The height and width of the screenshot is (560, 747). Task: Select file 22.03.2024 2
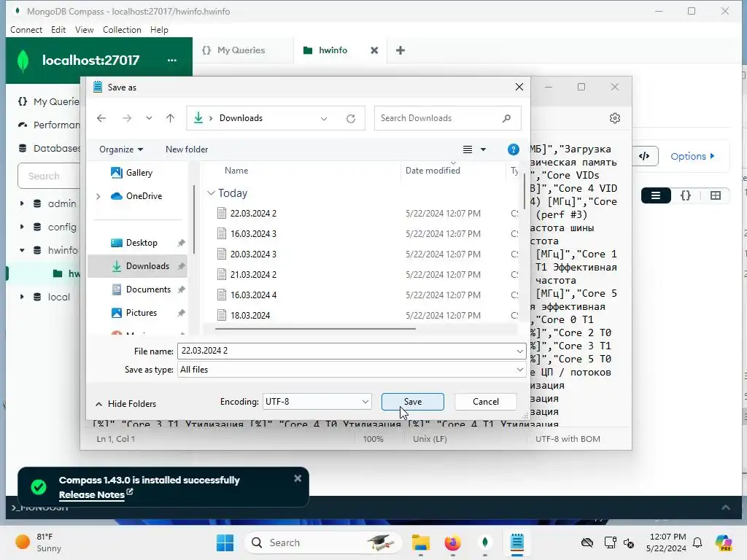(x=253, y=214)
